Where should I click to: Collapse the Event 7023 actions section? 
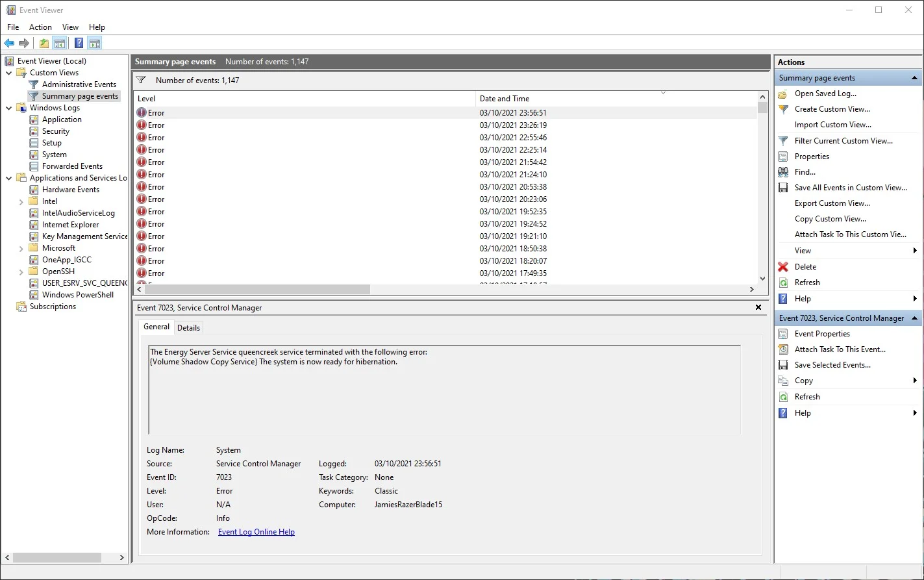pyautogui.click(x=914, y=318)
